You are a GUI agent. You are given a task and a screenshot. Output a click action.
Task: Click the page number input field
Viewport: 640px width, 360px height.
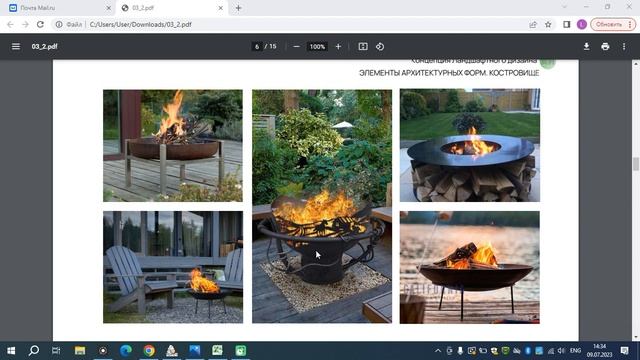[257, 47]
